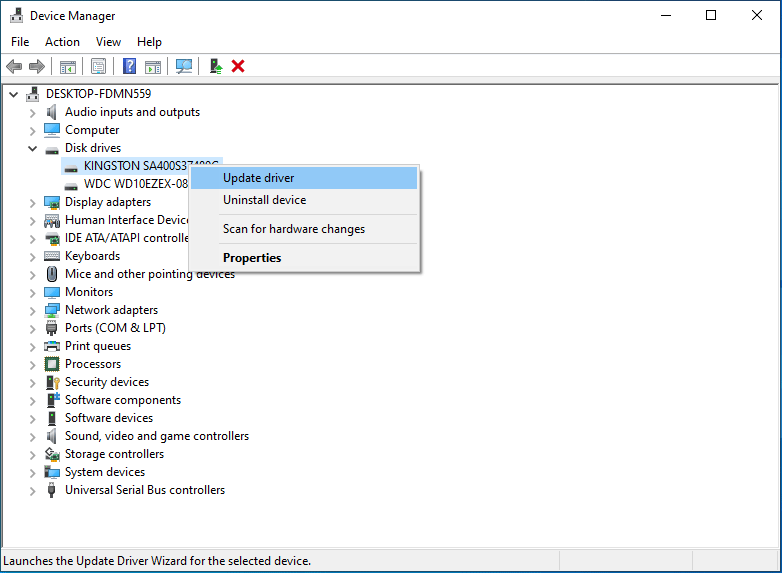Select the Processors label
The image size is (782, 573).
(93, 364)
